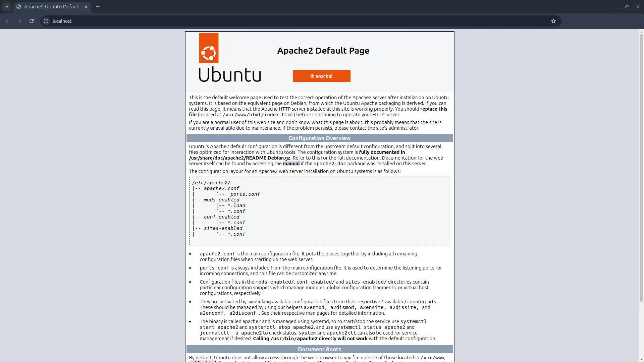Click 'apache2-doc' package name text
Viewport: 644px width, 362px height.
(x=330, y=164)
